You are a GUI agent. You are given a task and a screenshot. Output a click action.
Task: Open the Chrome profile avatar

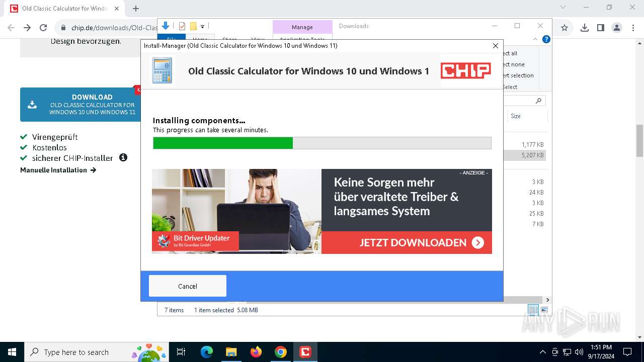point(617,28)
